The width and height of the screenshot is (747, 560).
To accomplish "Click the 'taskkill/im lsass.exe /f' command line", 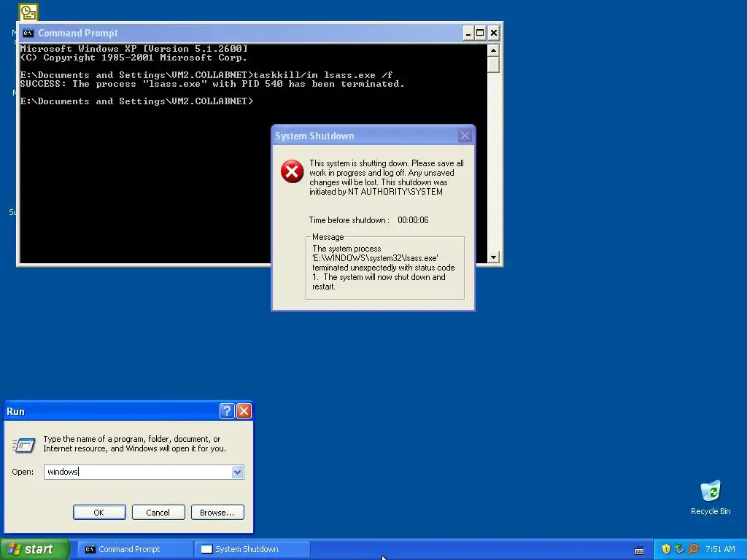I will tap(323, 75).
